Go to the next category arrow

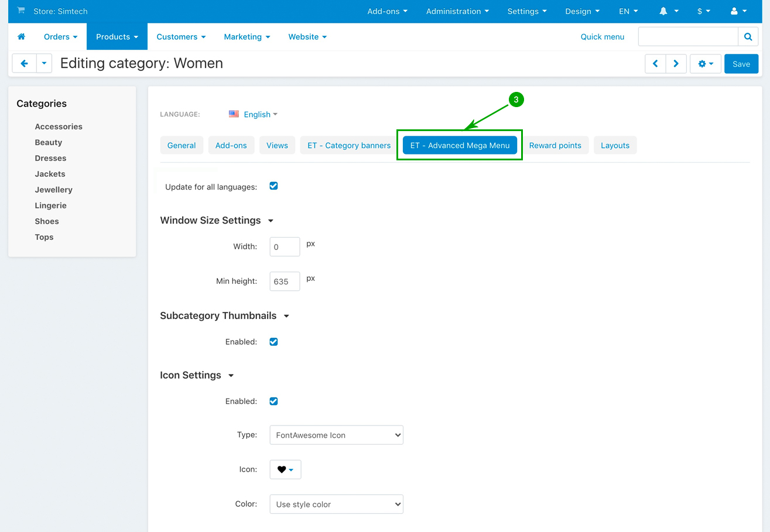point(676,64)
